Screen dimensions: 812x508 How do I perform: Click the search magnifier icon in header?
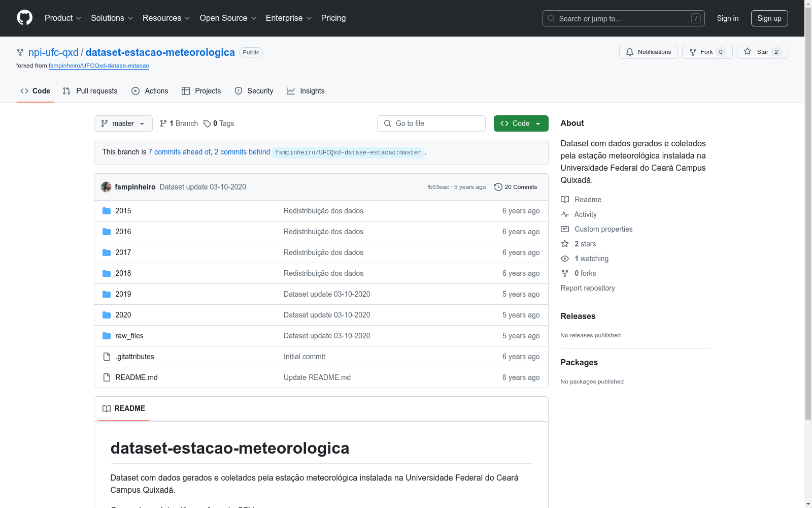[551, 18]
